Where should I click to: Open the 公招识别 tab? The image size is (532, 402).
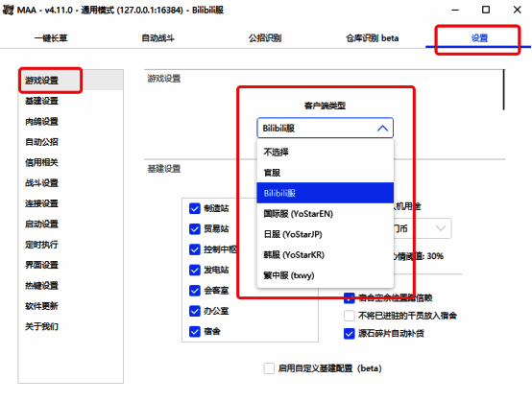coord(265,38)
